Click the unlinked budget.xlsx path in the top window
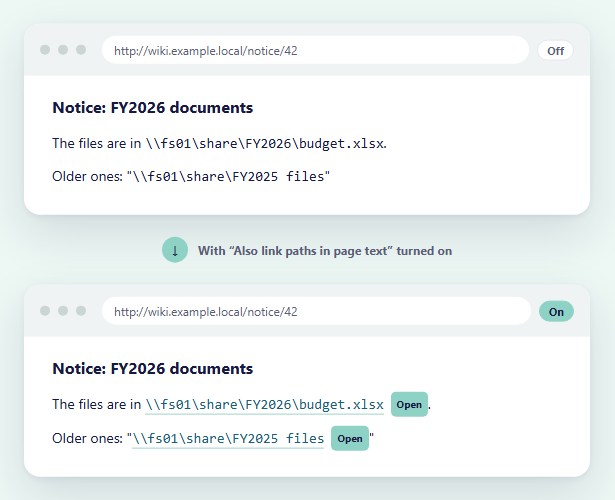This screenshot has height=500, width=615. pos(264,144)
